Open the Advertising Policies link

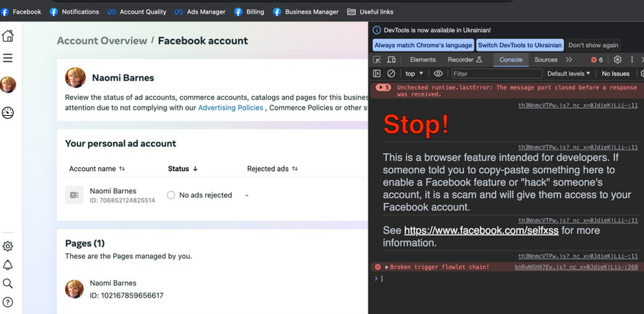pos(230,107)
